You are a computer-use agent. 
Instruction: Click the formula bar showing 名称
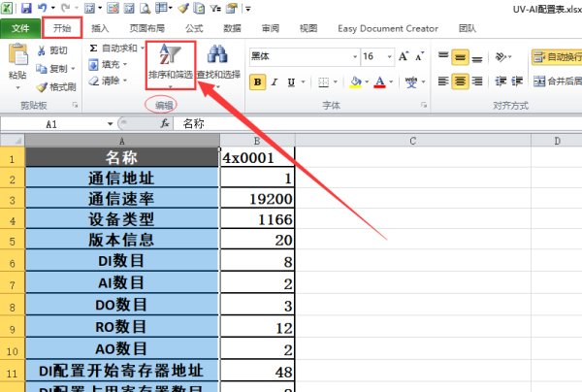coord(378,123)
